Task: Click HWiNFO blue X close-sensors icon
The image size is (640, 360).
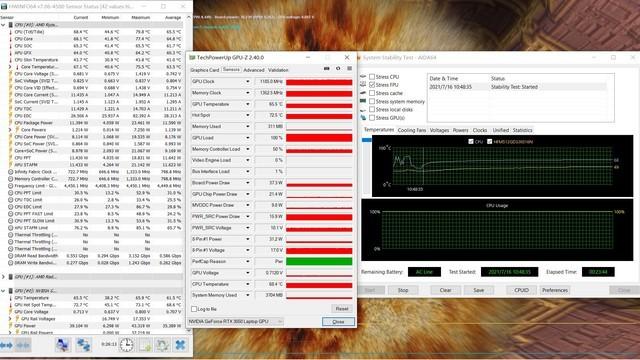Action: pos(180,345)
